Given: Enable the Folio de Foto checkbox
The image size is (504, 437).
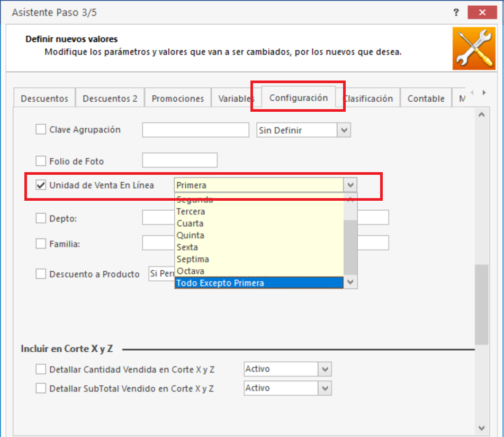Looking at the screenshot, I should pyautogui.click(x=40, y=159).
